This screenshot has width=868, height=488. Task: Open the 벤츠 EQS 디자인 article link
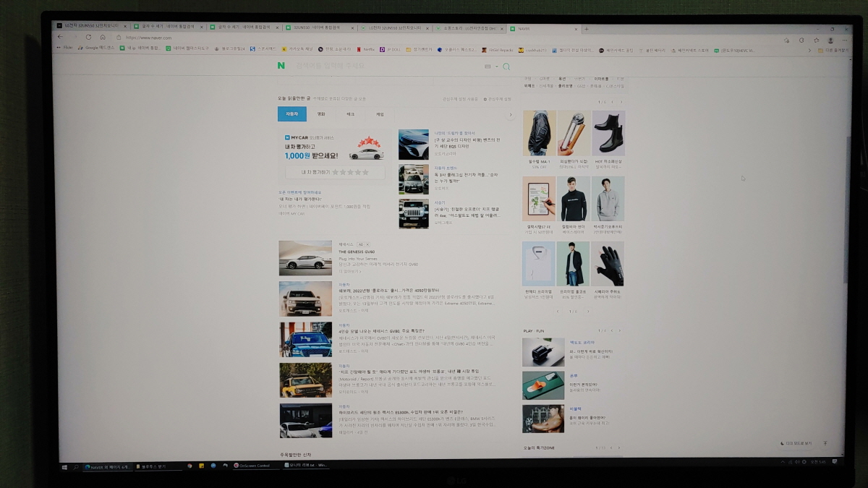467,142
